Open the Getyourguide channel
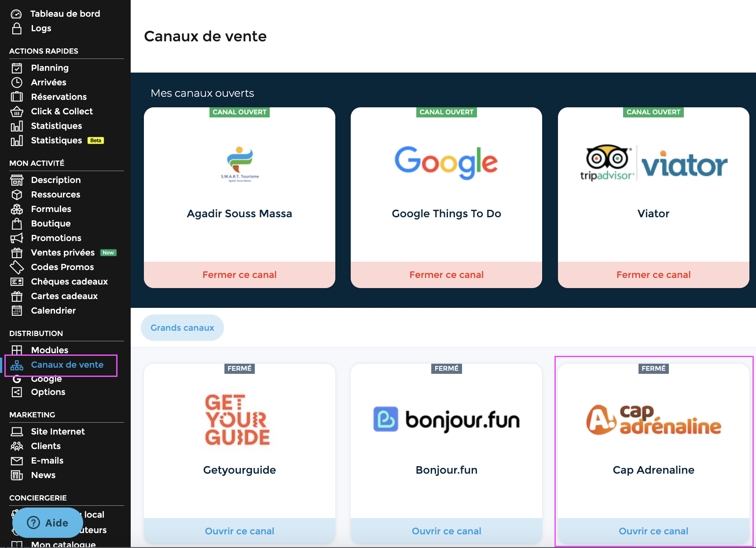This screenshot has height=548, width=756. tap(239, 531)
